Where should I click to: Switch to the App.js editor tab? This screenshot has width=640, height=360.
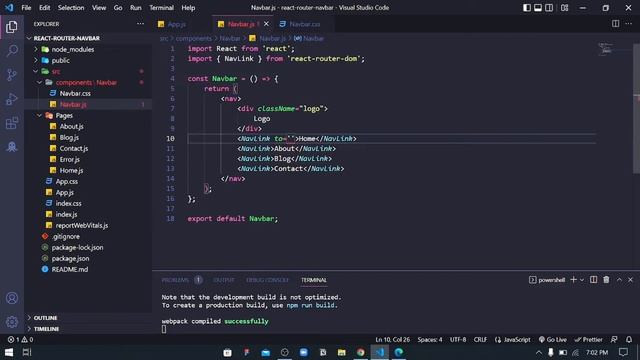(176, 24)
